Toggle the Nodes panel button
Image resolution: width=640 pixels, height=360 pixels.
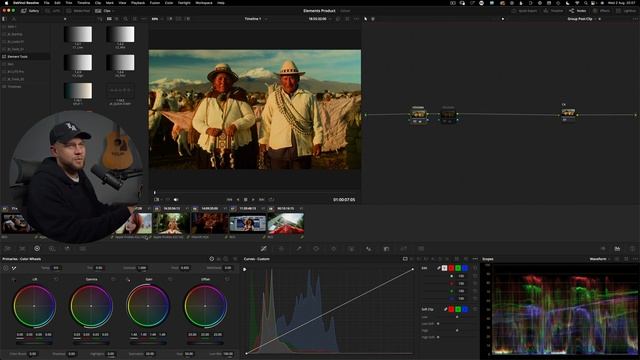(x=578, y=11)
